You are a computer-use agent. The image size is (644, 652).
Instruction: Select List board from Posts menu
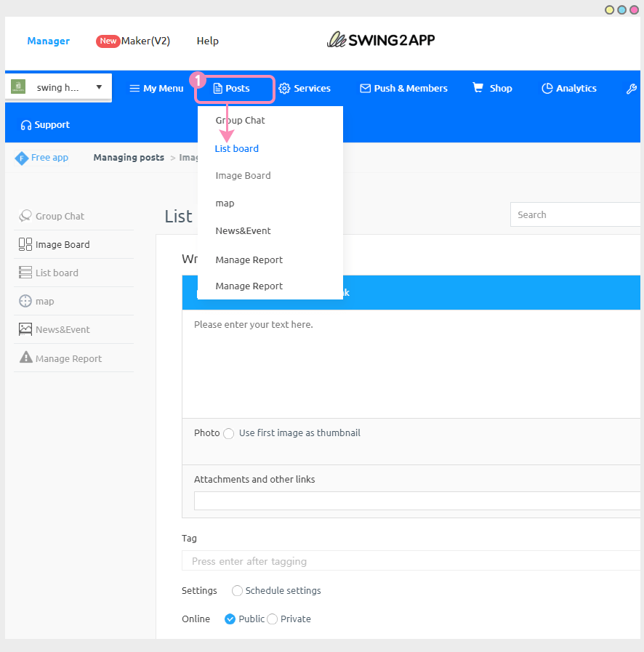point(236,148)
